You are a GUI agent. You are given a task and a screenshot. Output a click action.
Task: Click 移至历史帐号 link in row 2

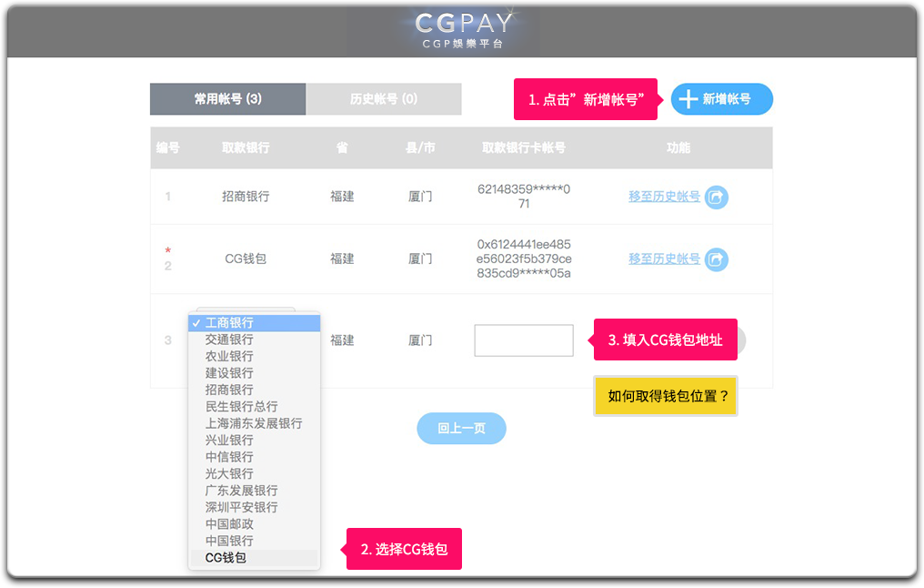664,259
